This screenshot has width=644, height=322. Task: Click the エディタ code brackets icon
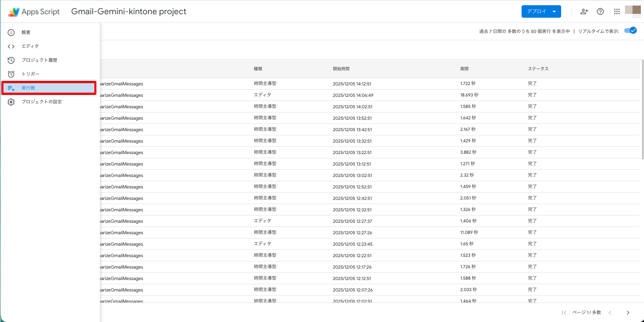tap(11, 46)
